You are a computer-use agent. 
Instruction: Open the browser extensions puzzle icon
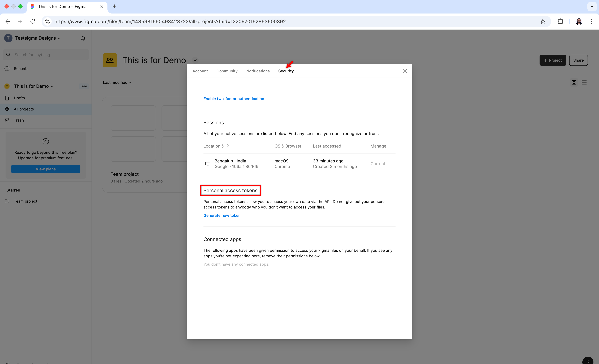point(560,21)
